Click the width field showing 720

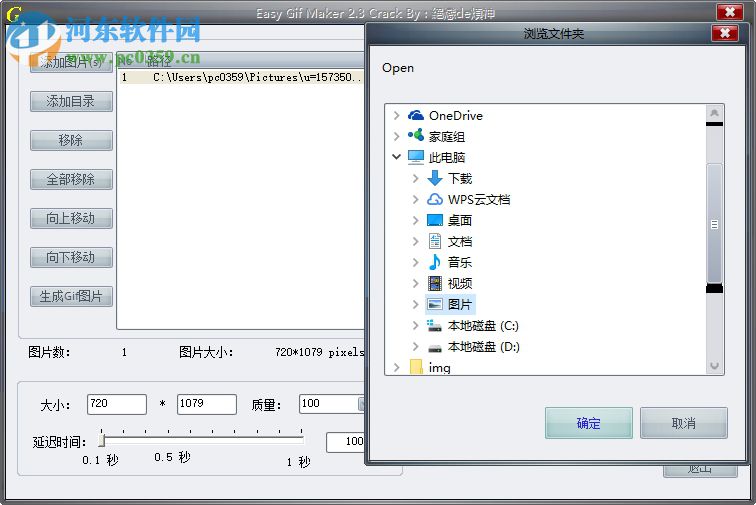point(117,404)
